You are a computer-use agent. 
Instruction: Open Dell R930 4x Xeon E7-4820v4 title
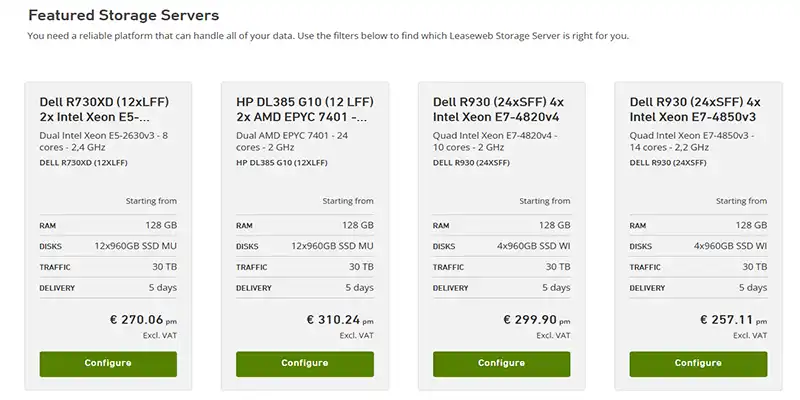(497, 109)
